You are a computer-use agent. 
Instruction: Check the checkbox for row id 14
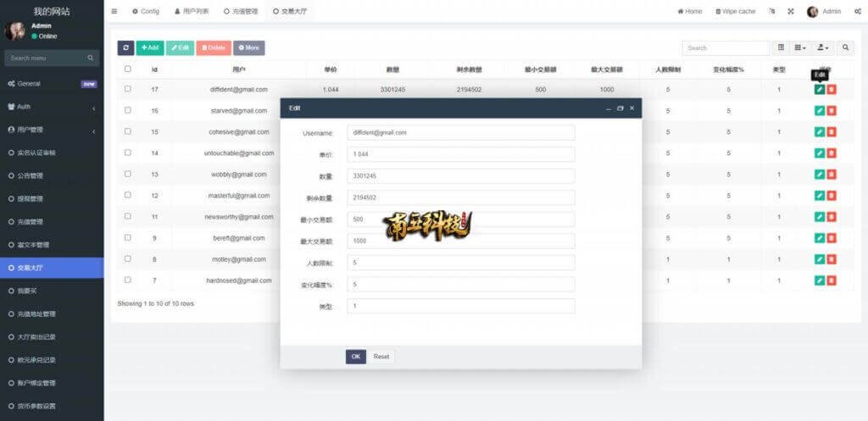pos(128,152)
